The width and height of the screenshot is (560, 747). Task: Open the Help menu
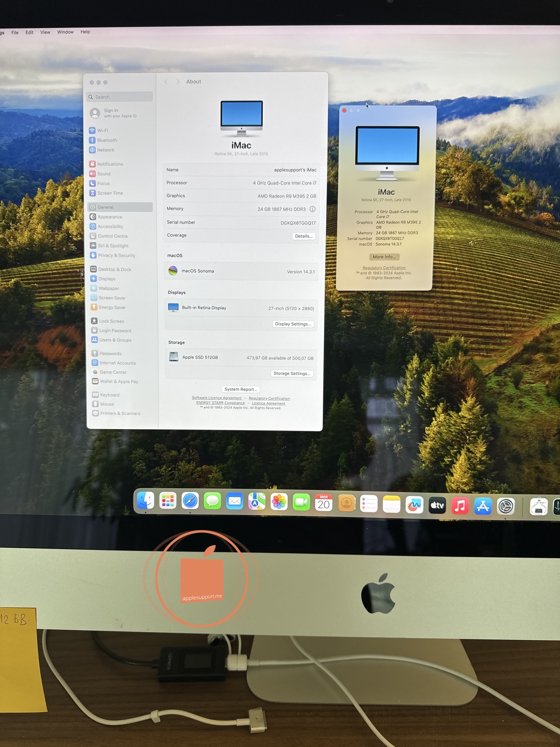[85, 32]
